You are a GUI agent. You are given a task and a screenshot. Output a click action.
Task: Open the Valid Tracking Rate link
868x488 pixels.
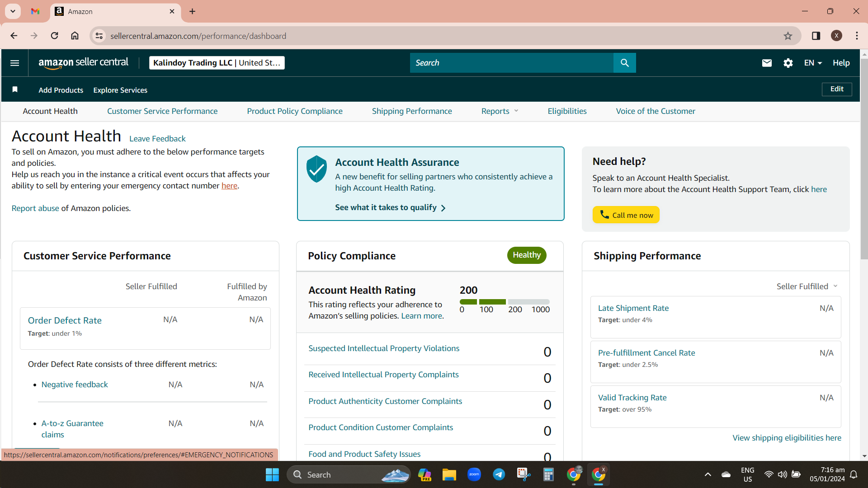[632, 398]
